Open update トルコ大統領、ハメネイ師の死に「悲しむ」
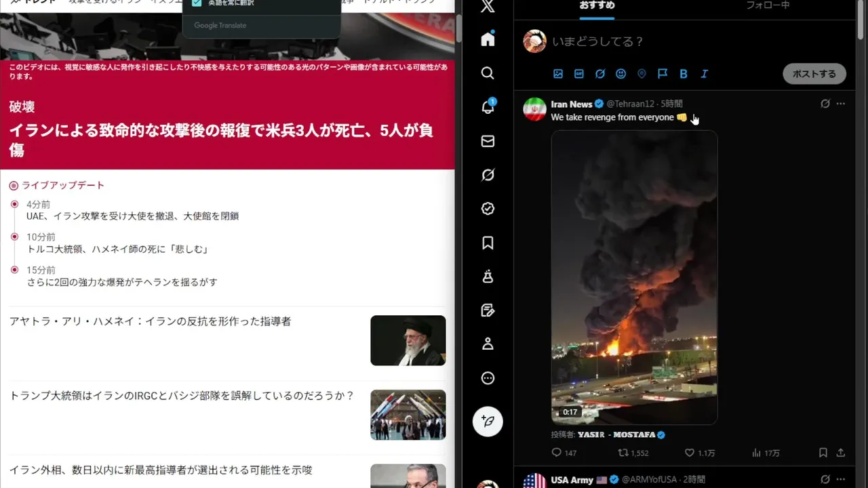The height and width of the screenshot is (488, 868). pos(117,249)
